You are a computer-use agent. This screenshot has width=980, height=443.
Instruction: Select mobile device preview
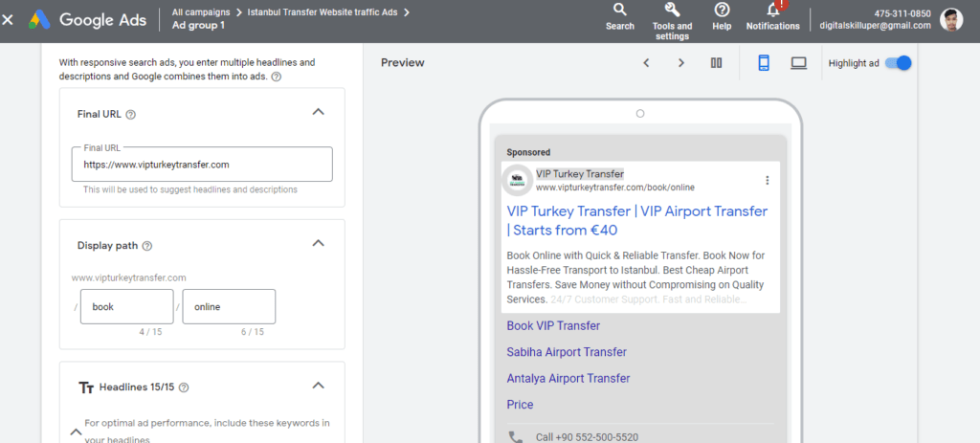pos(764,63)
